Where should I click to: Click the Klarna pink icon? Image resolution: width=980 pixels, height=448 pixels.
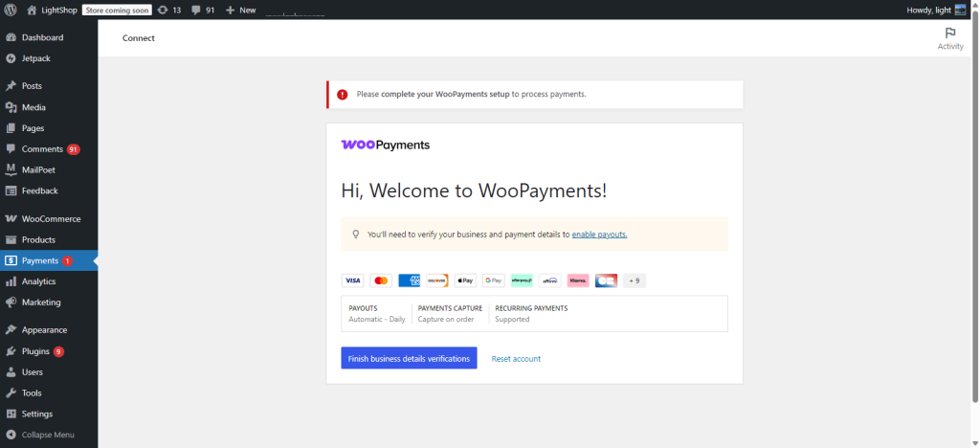pos(578,280)
